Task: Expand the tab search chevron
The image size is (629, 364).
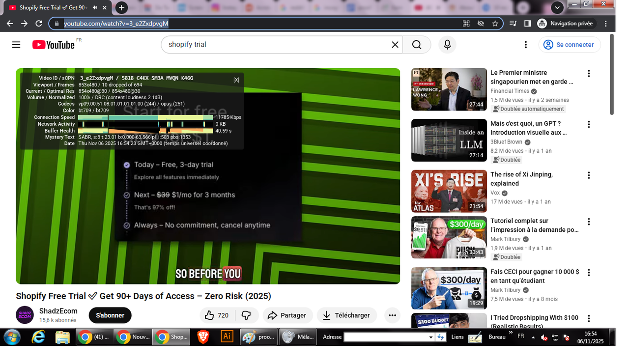Action: click(x=557, y=7)
